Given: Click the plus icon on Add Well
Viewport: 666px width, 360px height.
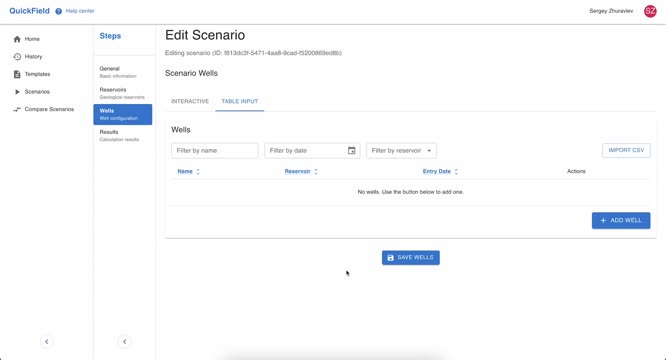Looking at the screenshot, I should (x=603, y=220).
